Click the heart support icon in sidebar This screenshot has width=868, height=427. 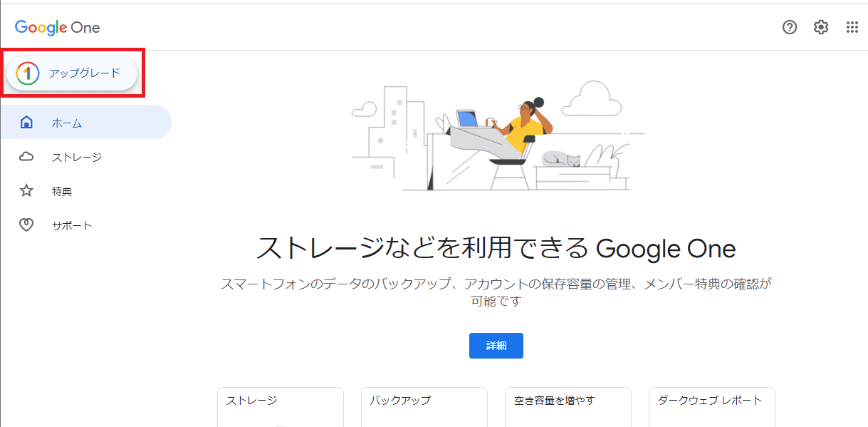(26, 225)
